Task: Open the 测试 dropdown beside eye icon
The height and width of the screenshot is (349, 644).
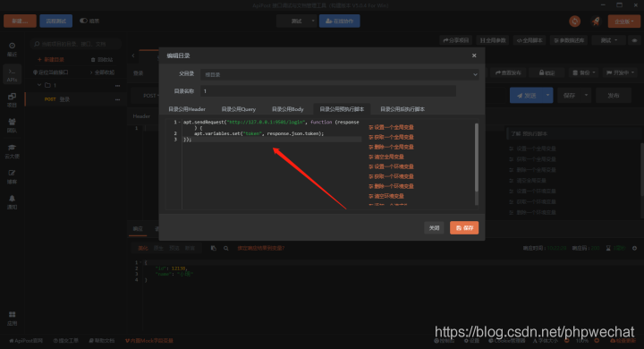Action: click(x=609, y=40)
